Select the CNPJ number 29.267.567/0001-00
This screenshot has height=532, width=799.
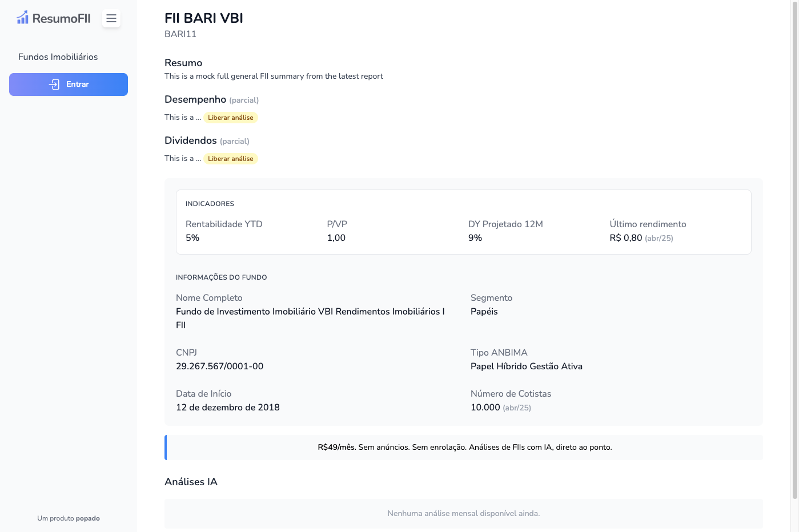click(219, 366)
